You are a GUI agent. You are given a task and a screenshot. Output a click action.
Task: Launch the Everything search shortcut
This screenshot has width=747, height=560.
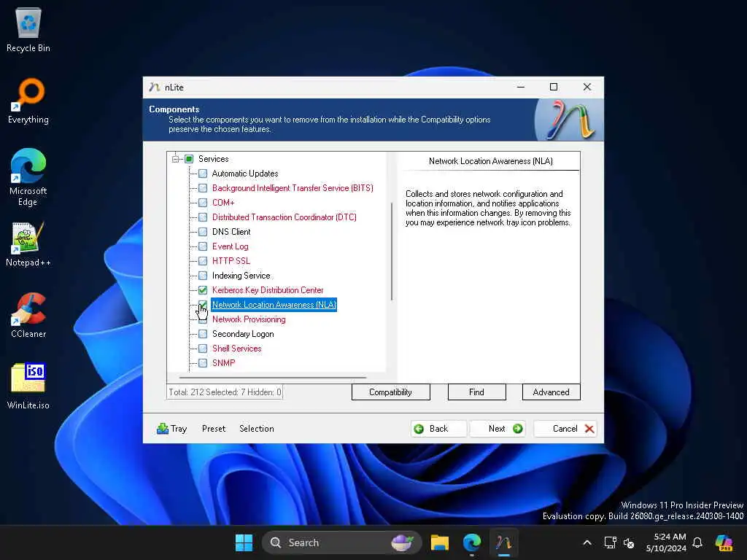(x=28, y=101)
